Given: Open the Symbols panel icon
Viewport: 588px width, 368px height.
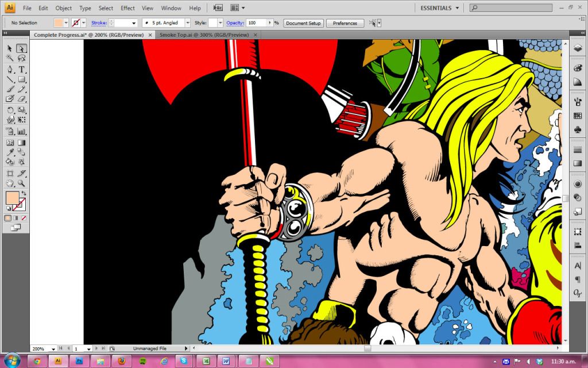Looking at the screenshot, I should pos(578,130).
